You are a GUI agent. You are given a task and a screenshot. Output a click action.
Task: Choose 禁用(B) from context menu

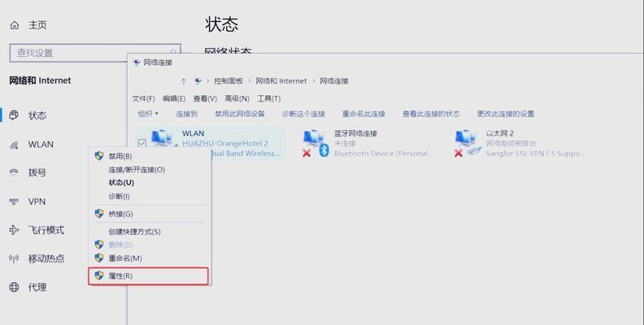click(150, 156)
